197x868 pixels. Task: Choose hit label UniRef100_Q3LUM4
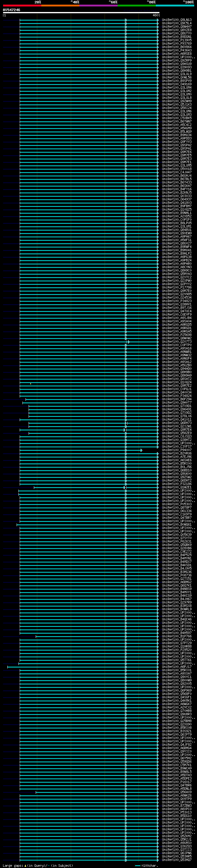tap(177, 88)
